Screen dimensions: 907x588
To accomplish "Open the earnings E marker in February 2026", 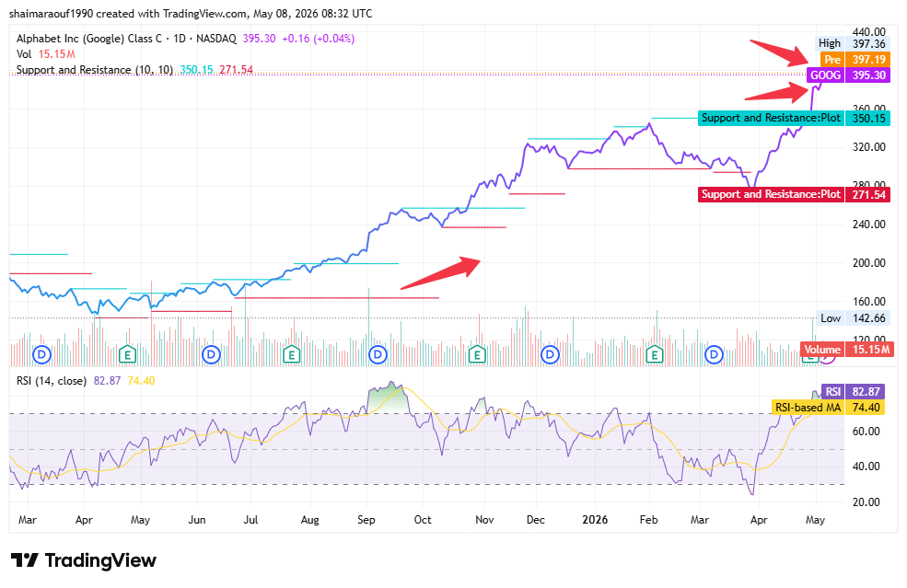I will (x=654, y=354).
